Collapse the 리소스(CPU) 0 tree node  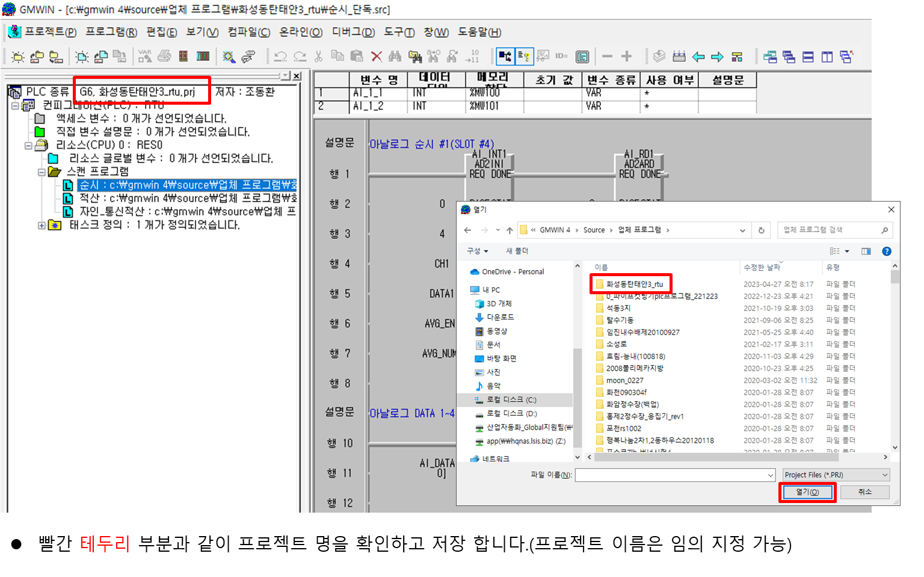click(x=28, y=146)
